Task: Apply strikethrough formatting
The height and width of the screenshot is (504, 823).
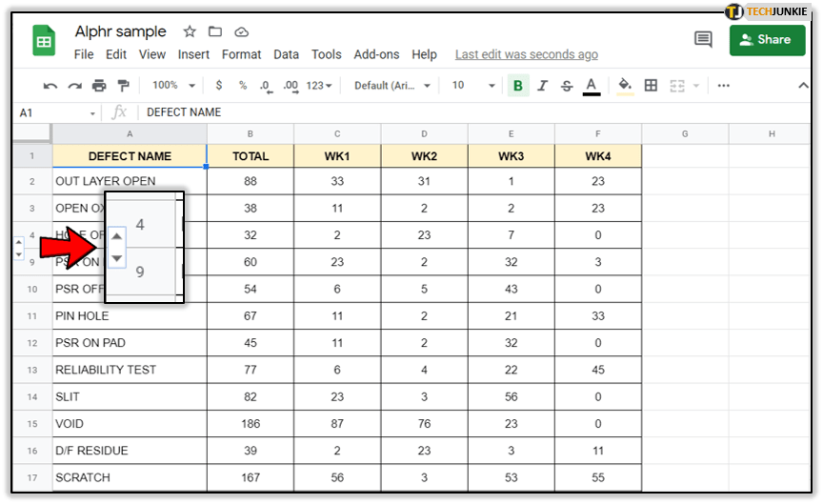Action: (567, 86)
